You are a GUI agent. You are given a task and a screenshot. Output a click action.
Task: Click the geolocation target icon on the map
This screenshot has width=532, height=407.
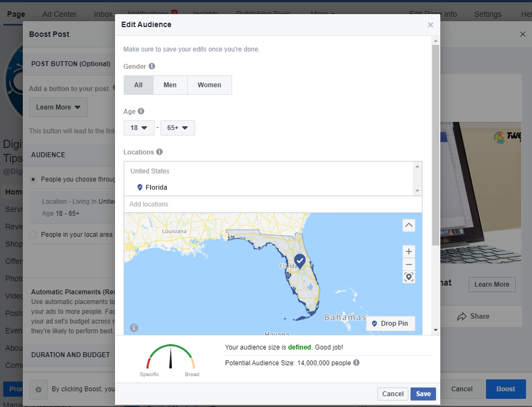408,277
